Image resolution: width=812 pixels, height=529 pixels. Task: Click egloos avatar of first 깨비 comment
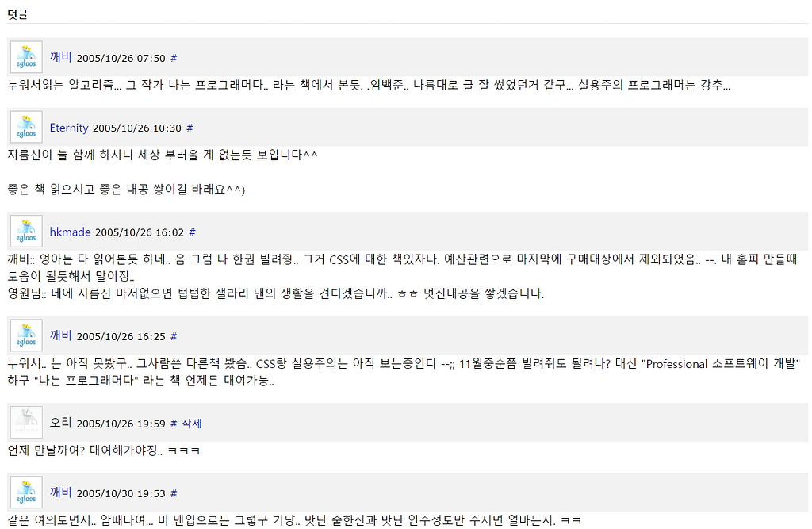26,57
